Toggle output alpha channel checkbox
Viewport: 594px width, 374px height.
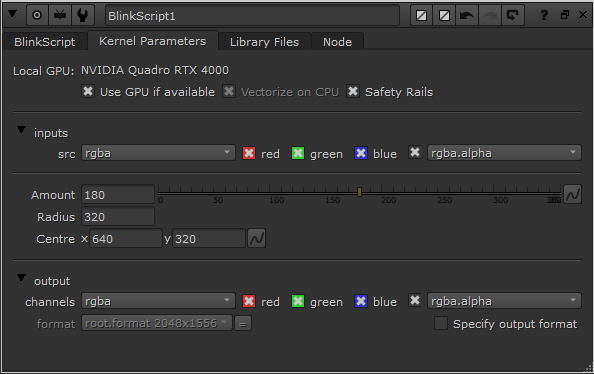(415, 300)
